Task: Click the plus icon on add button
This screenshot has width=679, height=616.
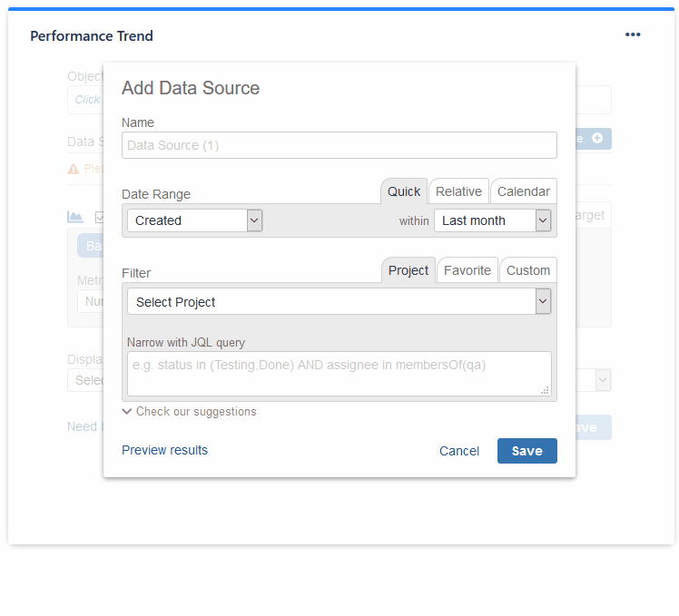Action: (x=597, y=139)
